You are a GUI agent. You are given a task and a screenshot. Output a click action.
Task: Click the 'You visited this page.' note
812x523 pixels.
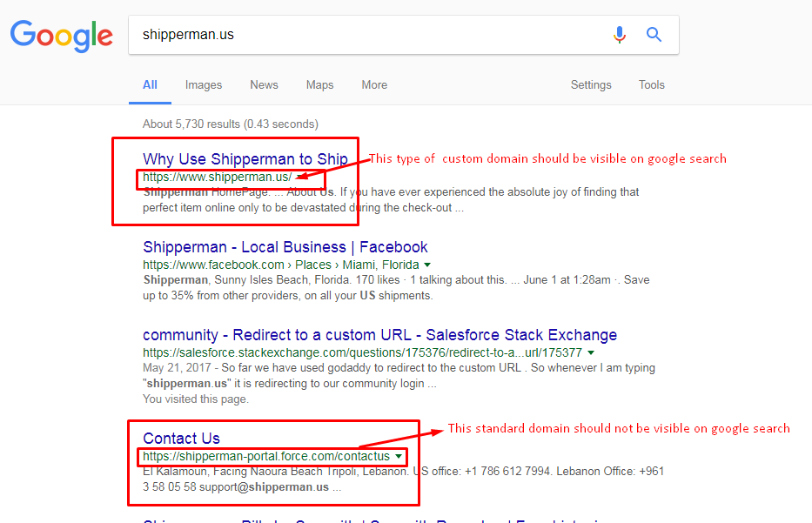196,399
